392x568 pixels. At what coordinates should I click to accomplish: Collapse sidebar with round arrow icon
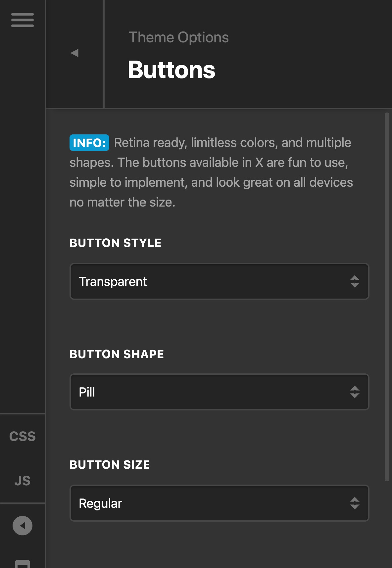(x=23, y=526)
